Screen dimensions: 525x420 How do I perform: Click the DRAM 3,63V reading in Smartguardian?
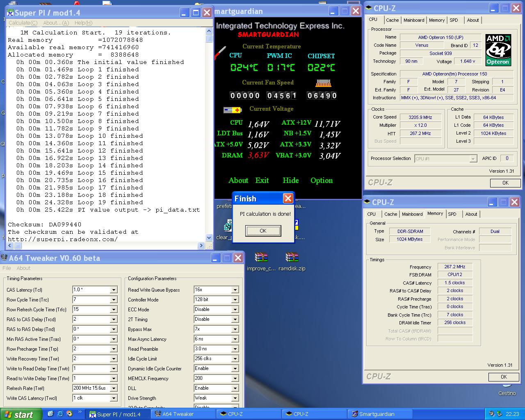[x=258, y=155]
